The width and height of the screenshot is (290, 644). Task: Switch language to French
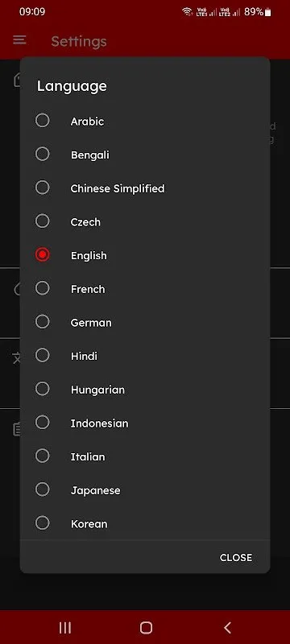coord(43,288)
